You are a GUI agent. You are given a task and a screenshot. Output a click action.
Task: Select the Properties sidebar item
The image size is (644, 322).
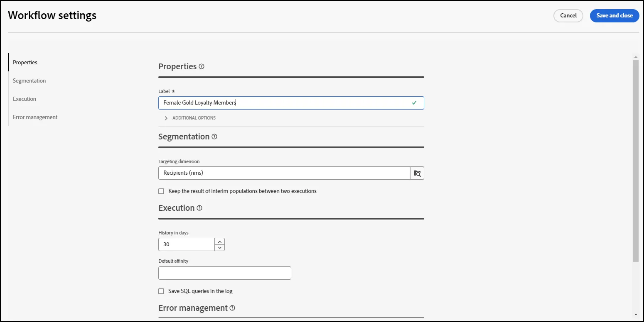[x=25, y=62]
